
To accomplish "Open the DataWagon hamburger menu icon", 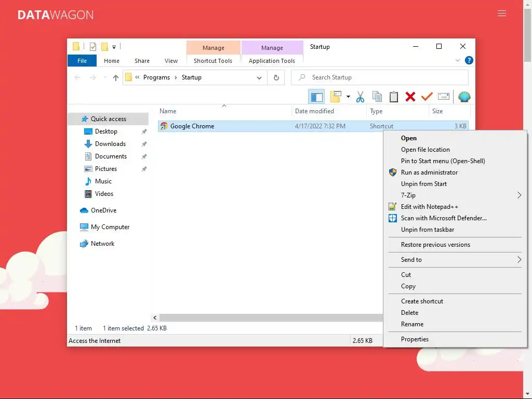I will tap(502, 14).
